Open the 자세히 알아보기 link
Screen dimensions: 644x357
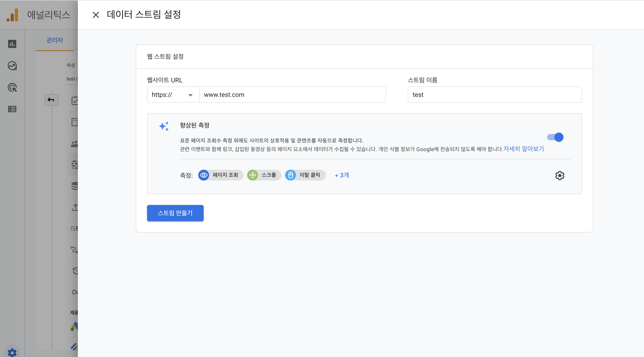(x=523, y=149)
